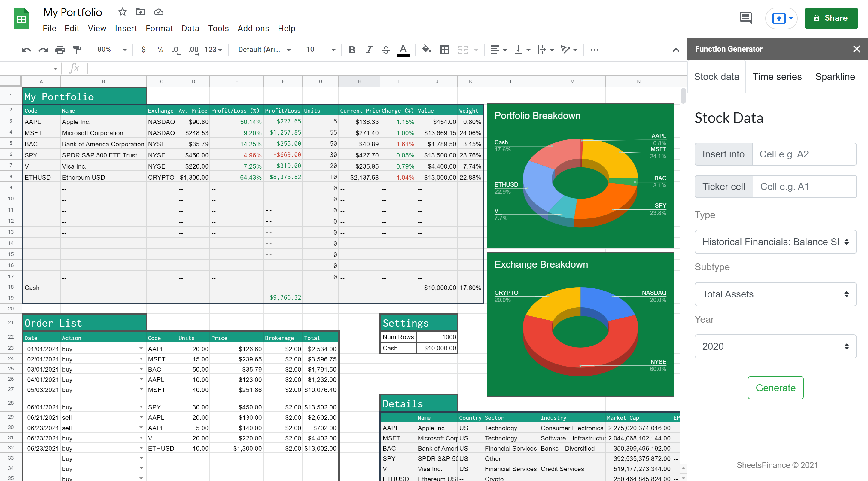The image size is (868, 481).
Task: Click the green Share button
Action: [831, 18]
